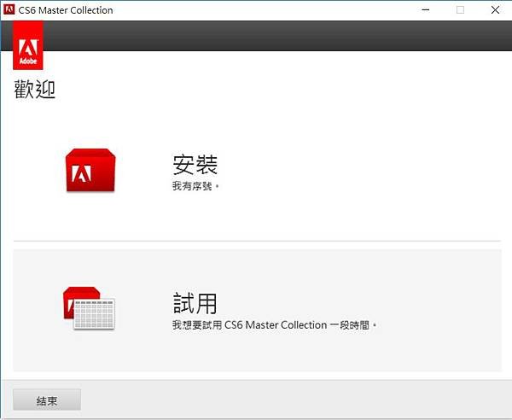The image size is (512, 420).
Task: Click the red Adobe install box icon
Action: pyautogui.click(x=90, y=170)
